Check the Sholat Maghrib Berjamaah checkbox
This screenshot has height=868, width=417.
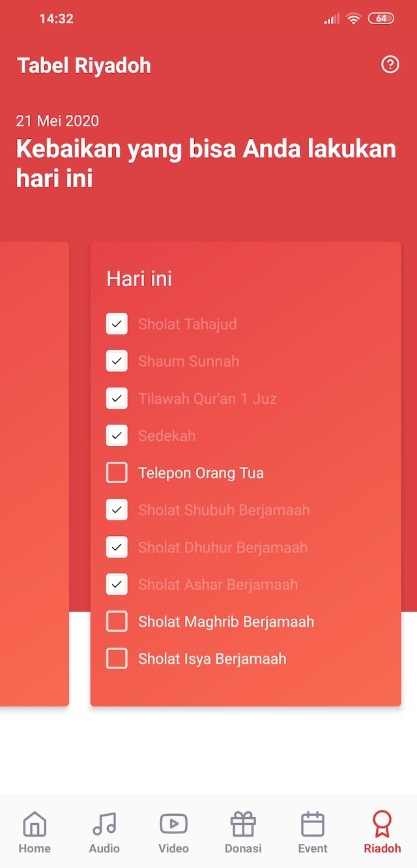[x=117, y=621]
